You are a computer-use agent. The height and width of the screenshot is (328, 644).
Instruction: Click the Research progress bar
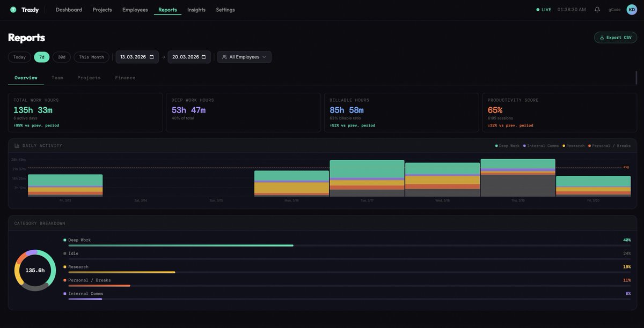coord(349,272)
